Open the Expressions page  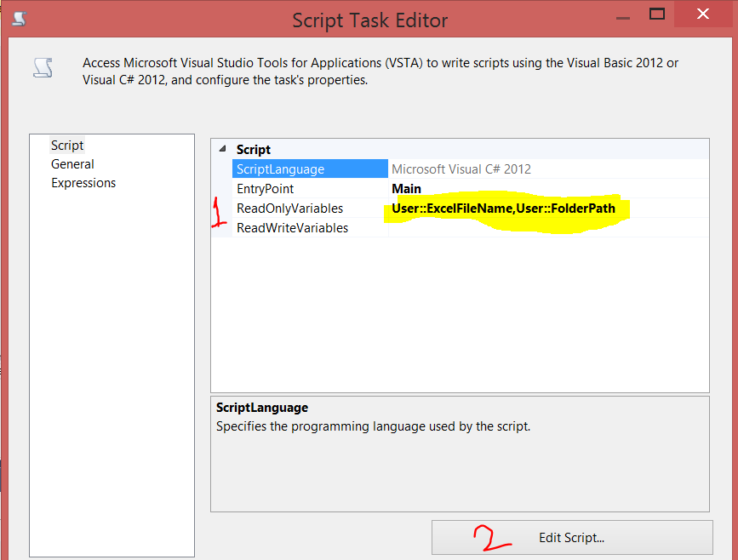[83, 182]
